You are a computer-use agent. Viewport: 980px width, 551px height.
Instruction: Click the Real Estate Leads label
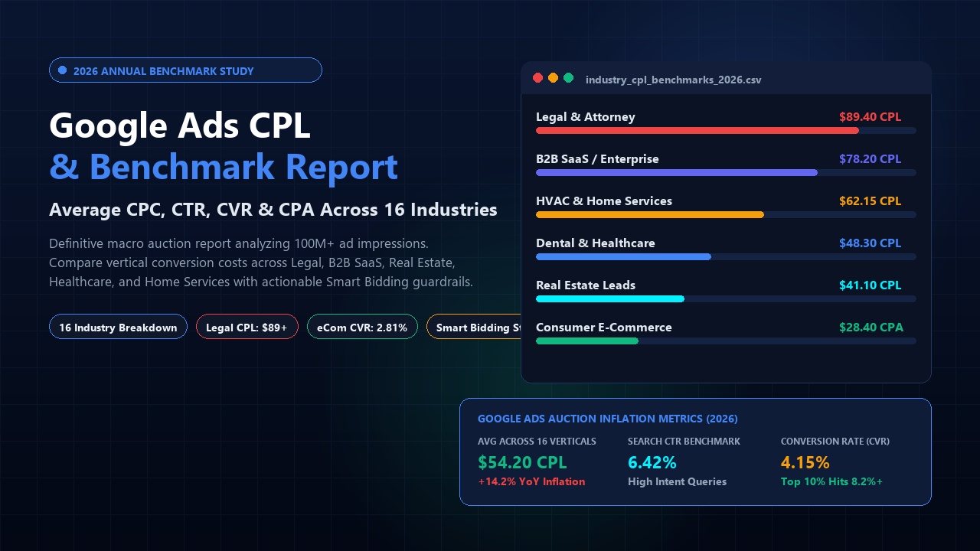586,285
